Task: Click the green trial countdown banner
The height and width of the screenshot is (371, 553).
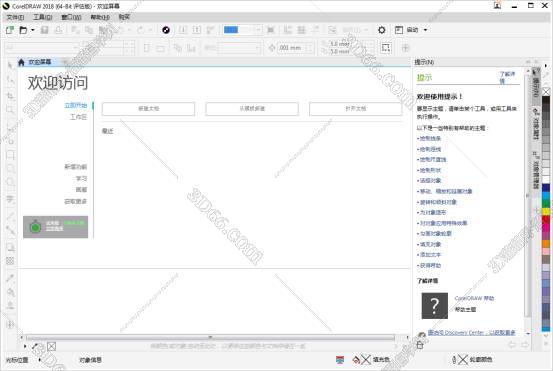Action: point(56,227)
